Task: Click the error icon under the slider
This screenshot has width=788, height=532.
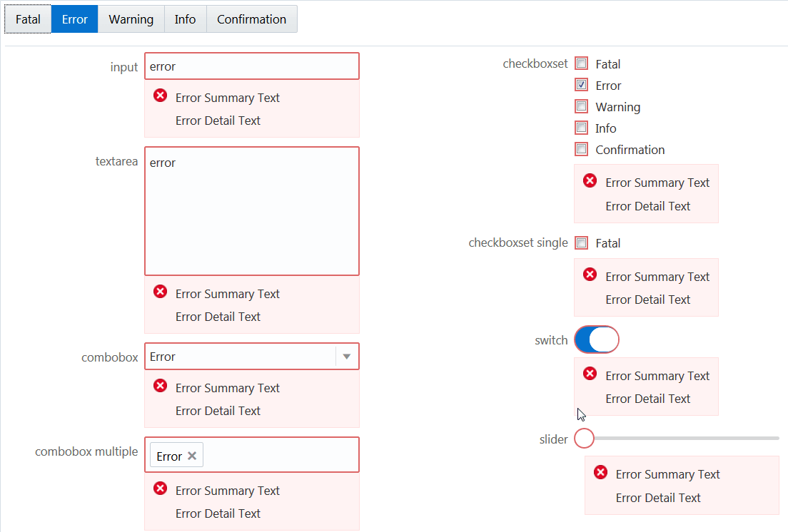Action: tap(600, 471)
